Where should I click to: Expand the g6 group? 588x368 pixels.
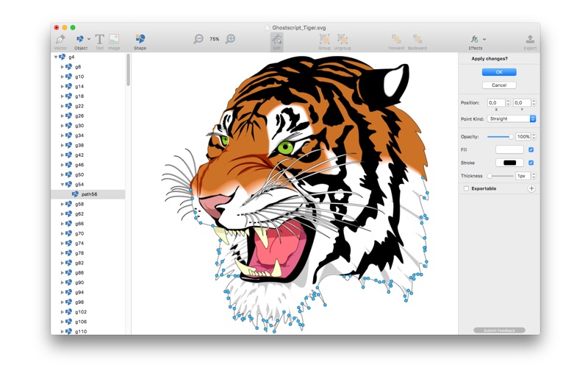tap(62, 67)
